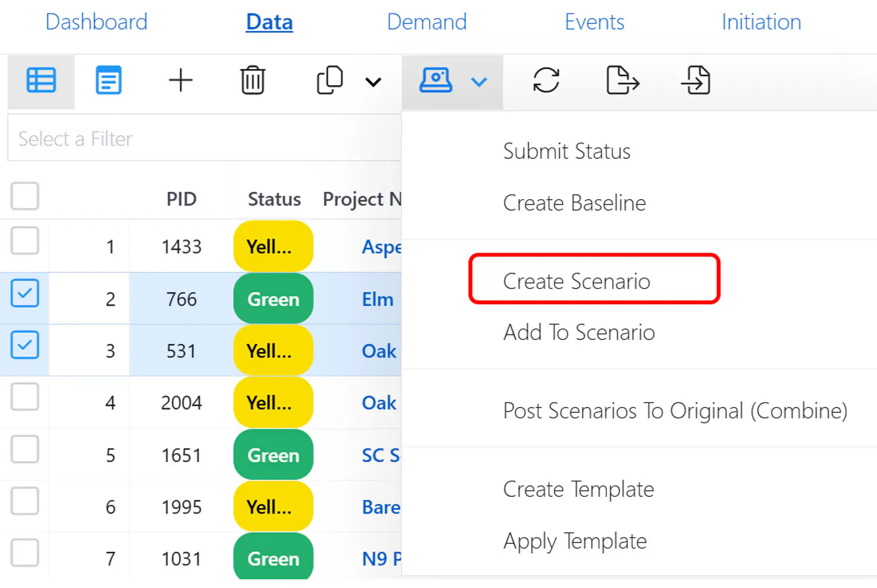Viewport: 877px width, 588px height.
Task: Uncheck the box for PID 766
Action: point(25,293)
